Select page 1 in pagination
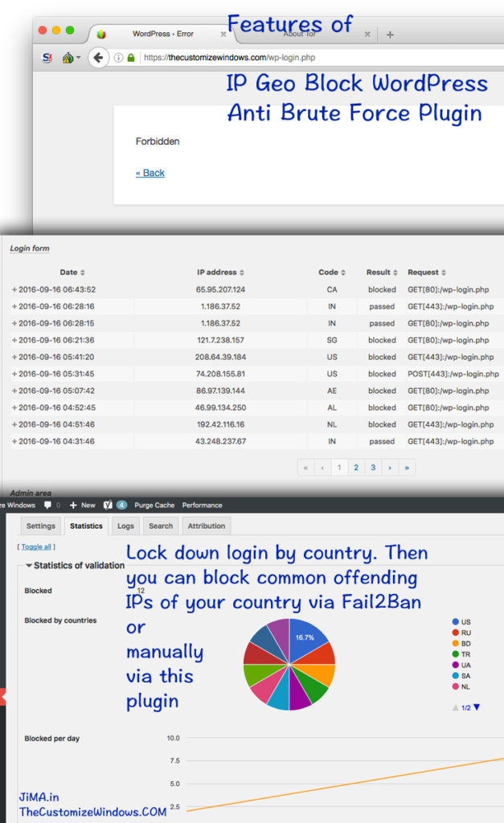Screen dimensions: 504x823 click(339, 467)
